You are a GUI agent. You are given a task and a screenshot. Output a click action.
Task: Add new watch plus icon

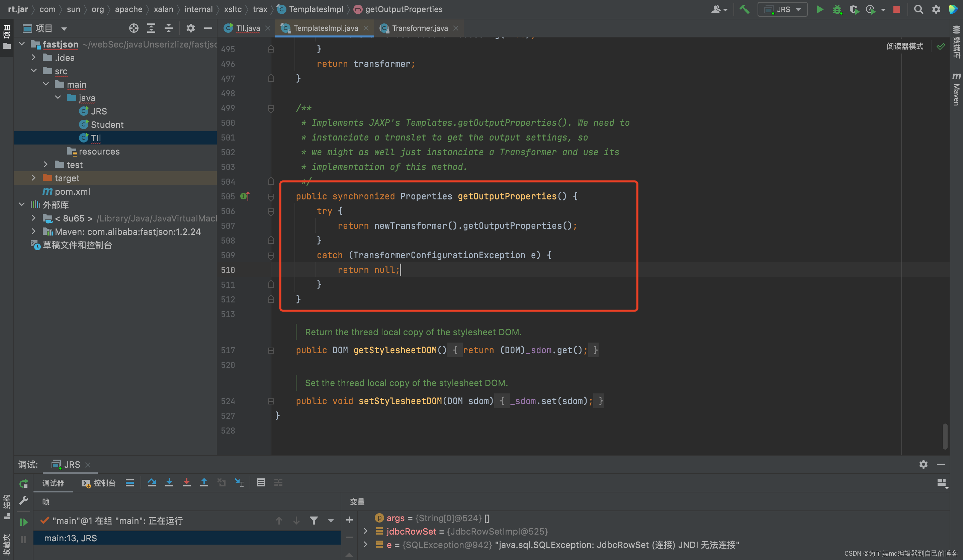[x=349, y=520]
